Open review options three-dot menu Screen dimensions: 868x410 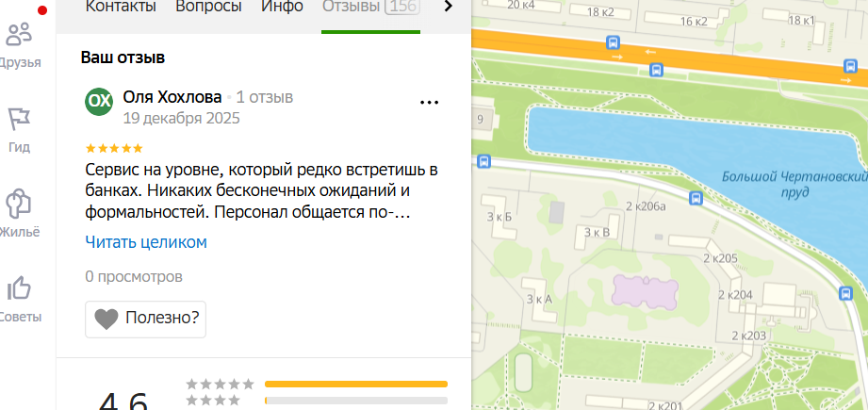(x=430, y=103)
